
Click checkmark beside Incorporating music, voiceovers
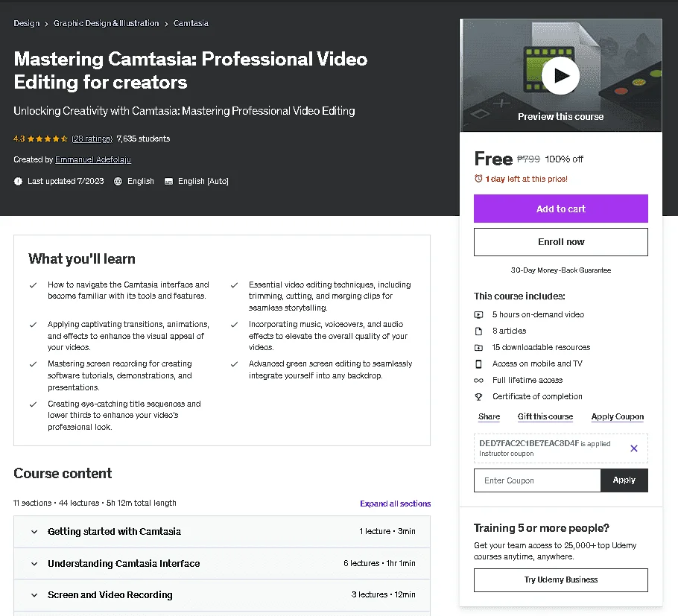[x=234, y=325]
